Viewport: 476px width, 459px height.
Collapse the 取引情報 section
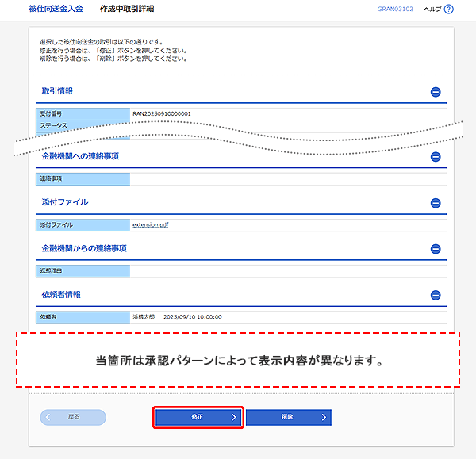coord(436,92)
